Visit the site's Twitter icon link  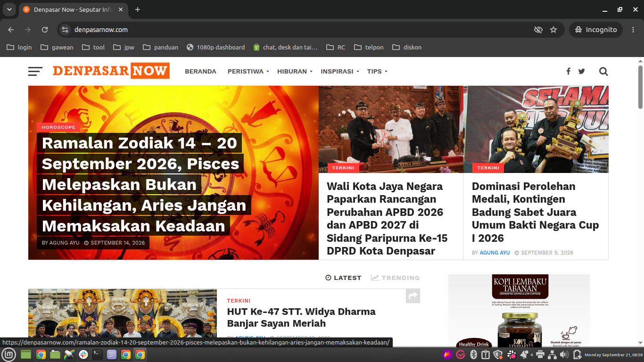[581, 71]
